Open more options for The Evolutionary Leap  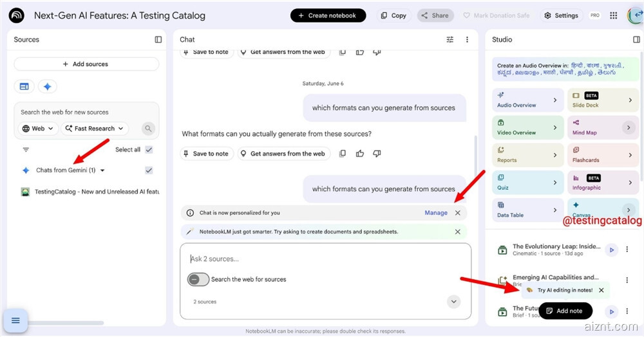tap(627, 250)
